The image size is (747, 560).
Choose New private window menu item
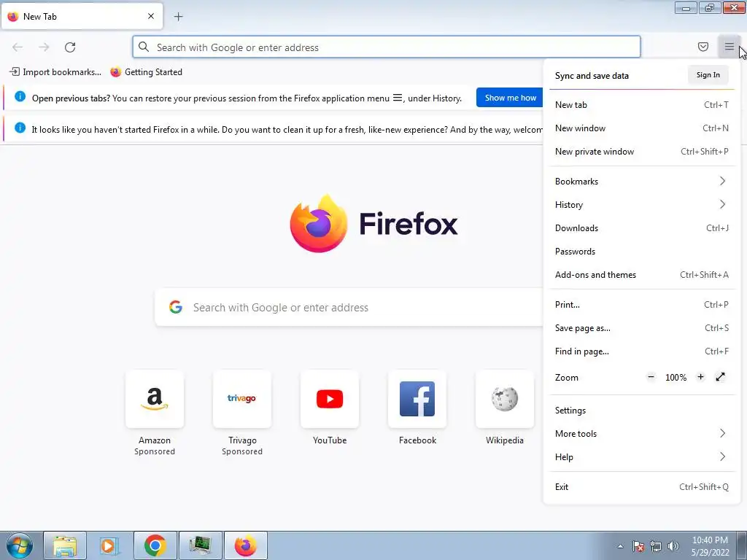click(x=642, y=152)
